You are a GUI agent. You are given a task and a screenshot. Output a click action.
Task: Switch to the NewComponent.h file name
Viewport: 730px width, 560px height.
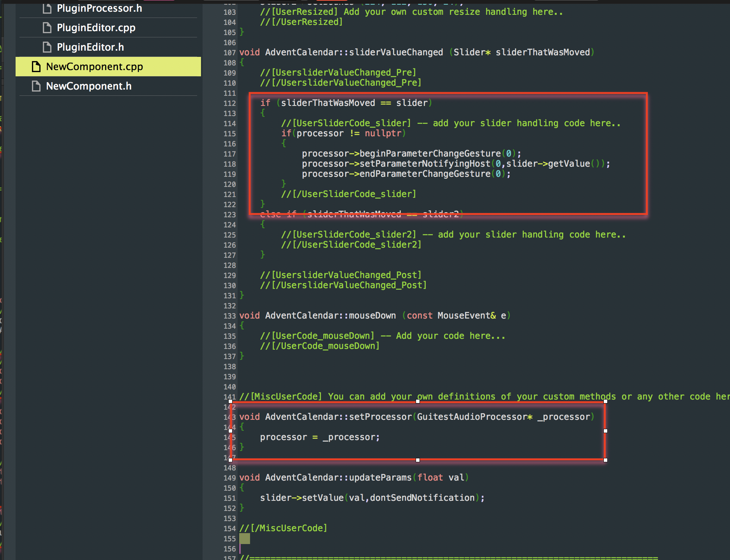tap(89, 86)
